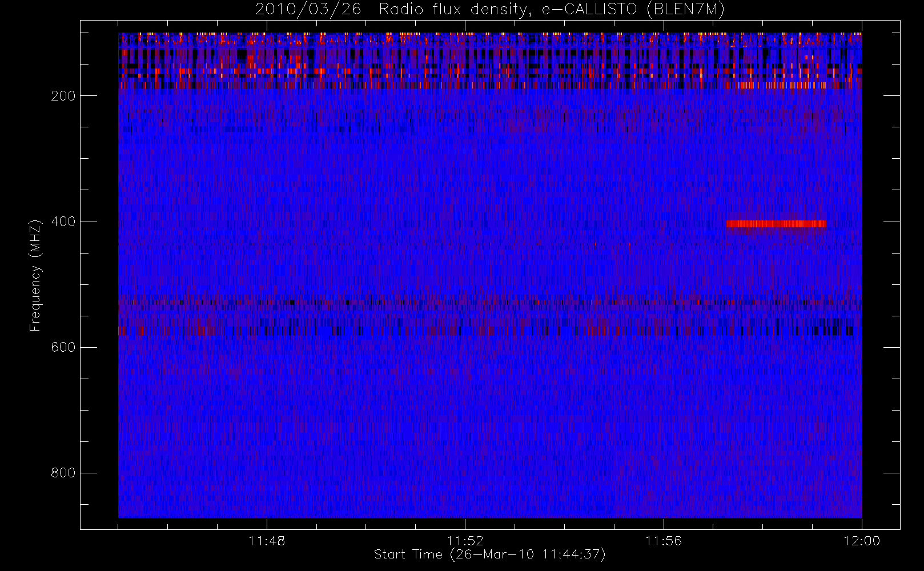Click the 400 frequency tick label
Viewport: 924px width, 571px height.
click(x=63, y=222)
